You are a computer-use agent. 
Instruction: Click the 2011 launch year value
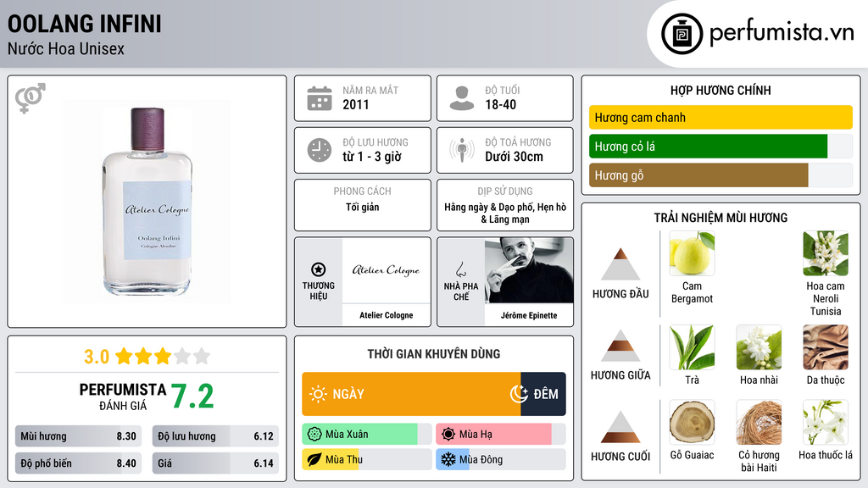(355, 104)
